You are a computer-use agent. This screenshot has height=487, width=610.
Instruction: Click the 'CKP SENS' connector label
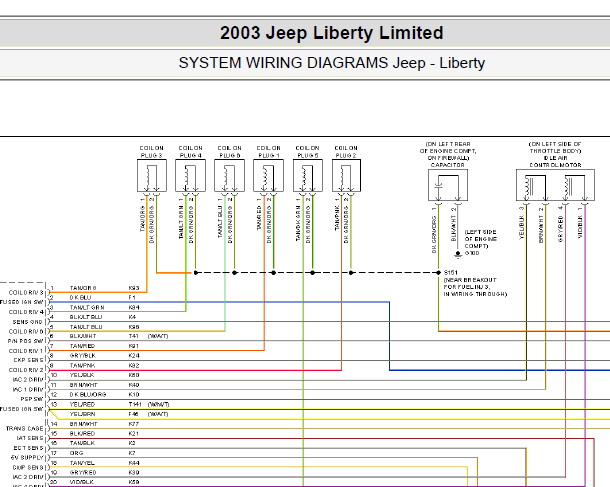pos(28,360)
